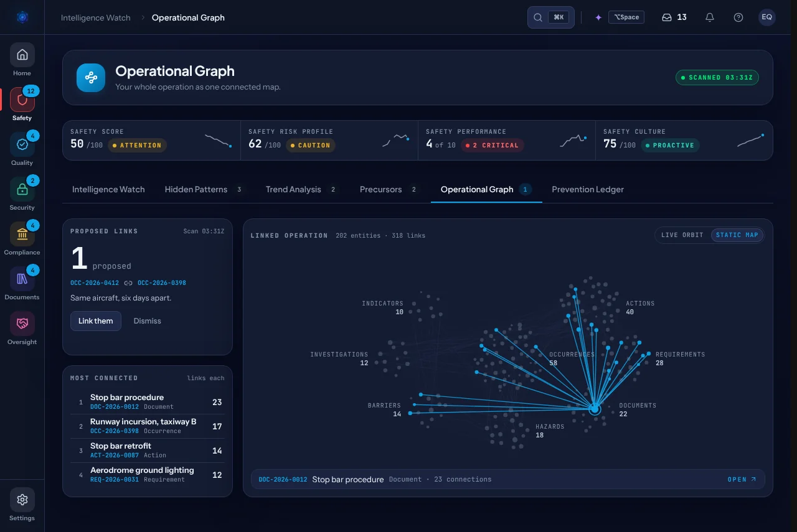This screenshot has height=532, width=797.
Task: Open the Hidden Patterns tab
Action: [205, 190]
